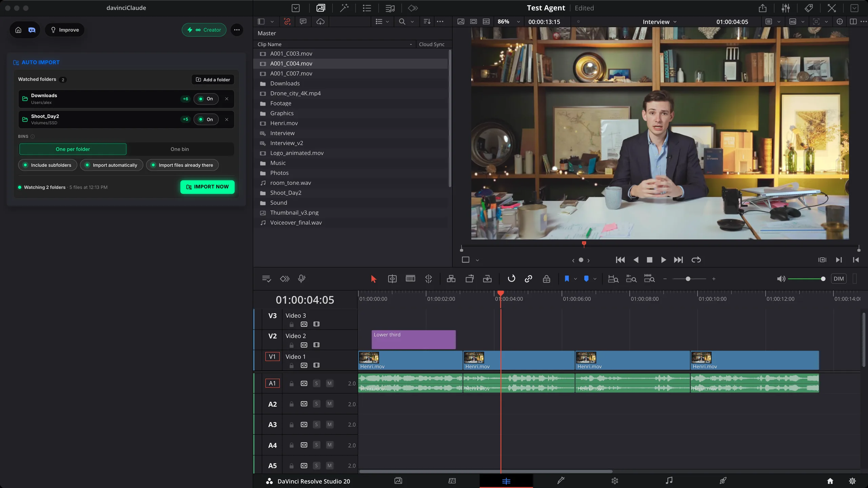868x488 pixels.
Task: Click the Replace Clip icon
Action: click(487, 279)
